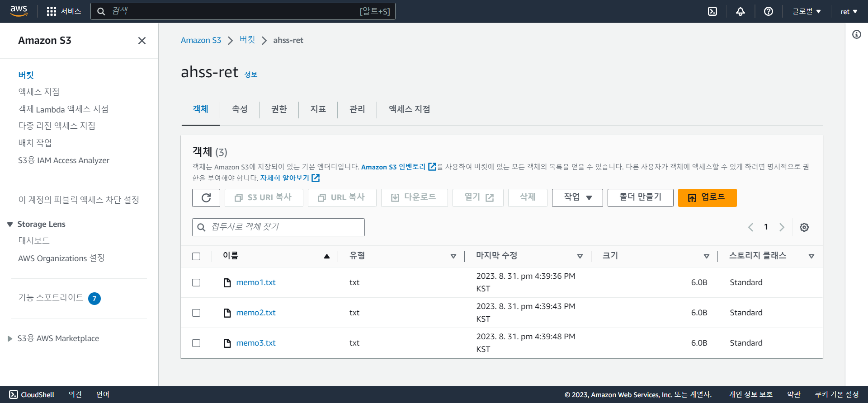Focus the top 검색 search box
Image resolution: width=868 pixels, height=403 pixels.
click(x=243, y=11)
